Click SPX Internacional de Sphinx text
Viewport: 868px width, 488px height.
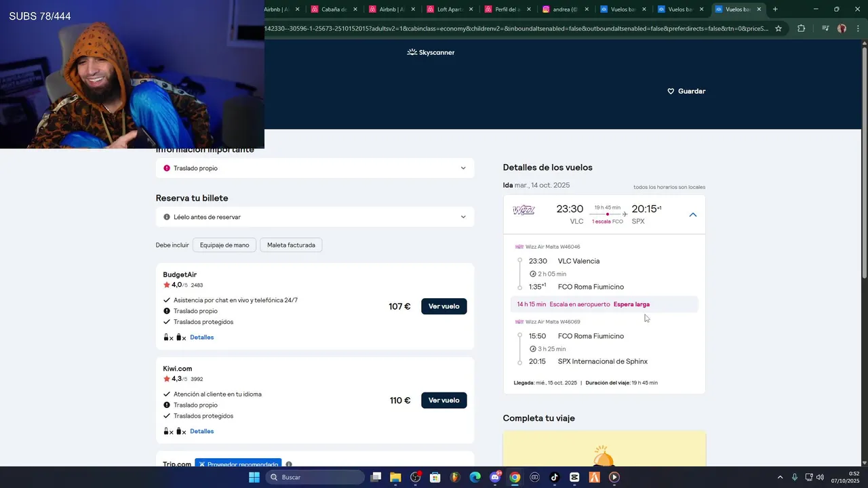[603, 361]
